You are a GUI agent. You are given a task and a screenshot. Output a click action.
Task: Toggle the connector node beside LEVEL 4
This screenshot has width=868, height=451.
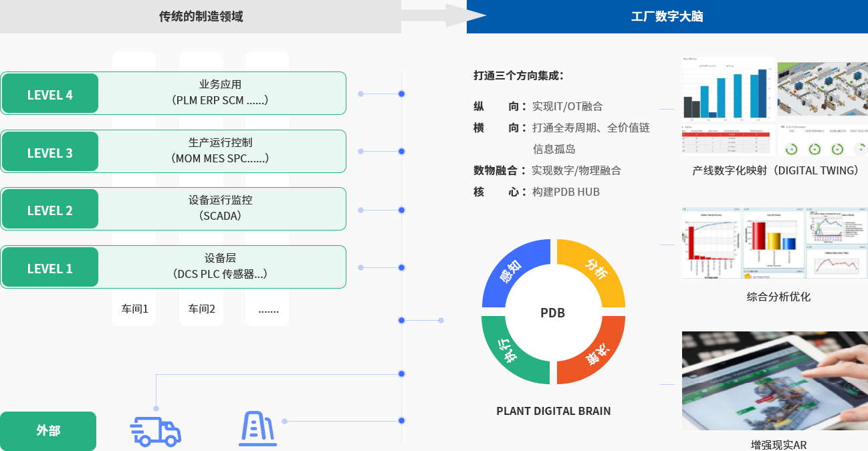click(401, 94)
